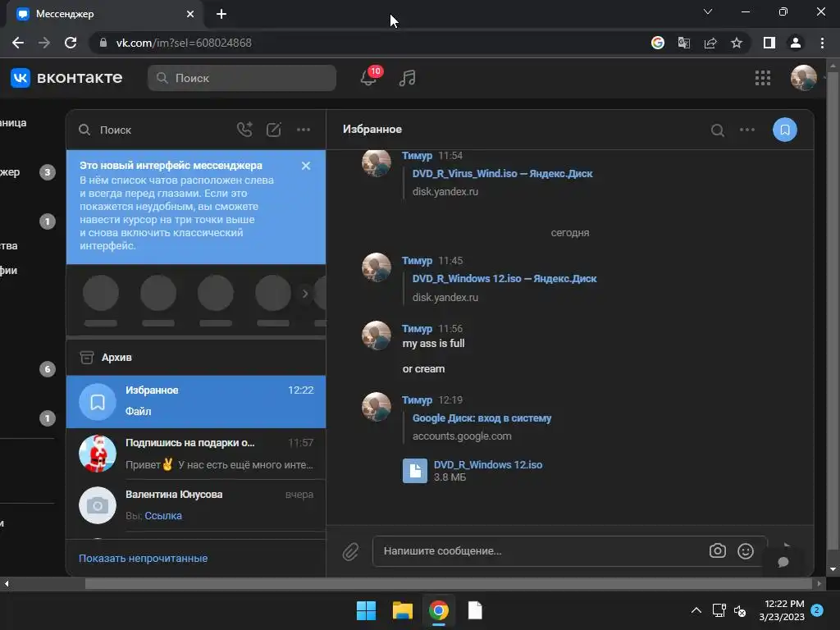The width and height of the screenshot is (840, 630).
Task: Open the tab search dropdown arrow
Action: point(708,11)
